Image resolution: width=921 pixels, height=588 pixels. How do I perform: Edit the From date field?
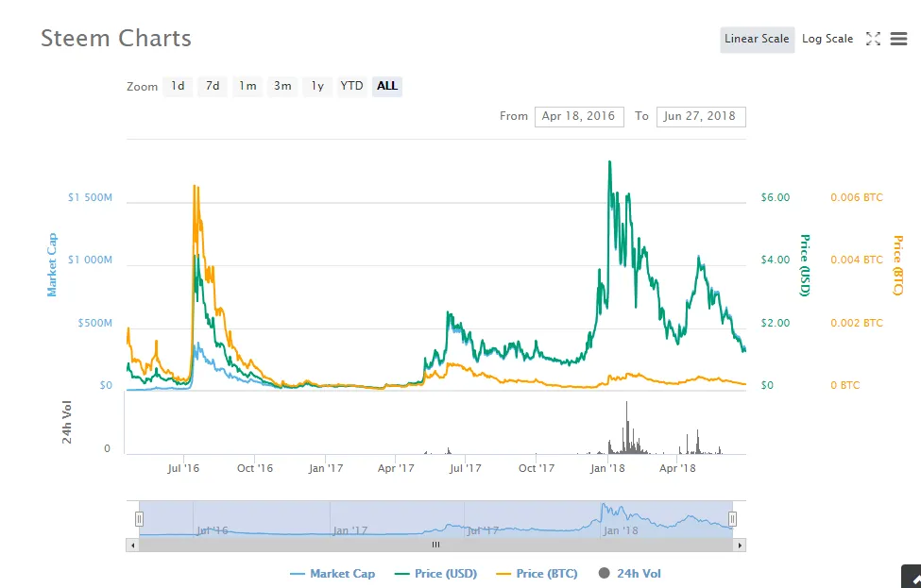(x=579, y=116)
